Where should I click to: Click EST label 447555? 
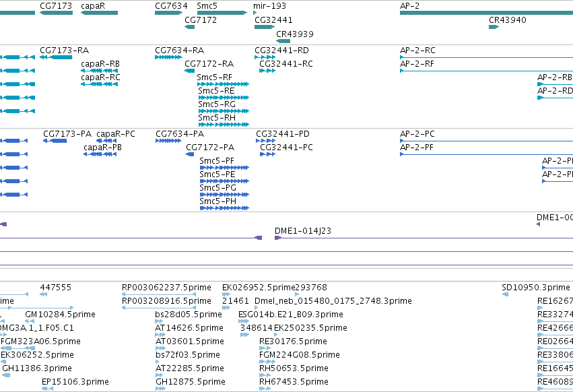[x=55, y=288]
